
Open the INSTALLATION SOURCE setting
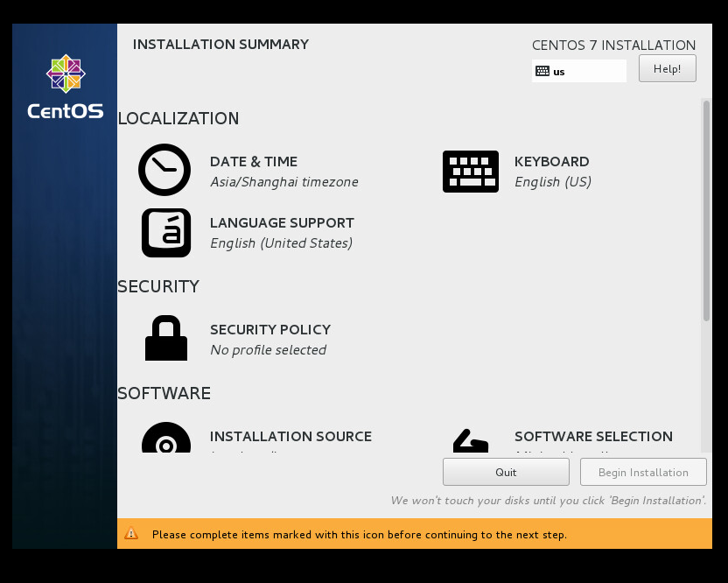[290, 437]
